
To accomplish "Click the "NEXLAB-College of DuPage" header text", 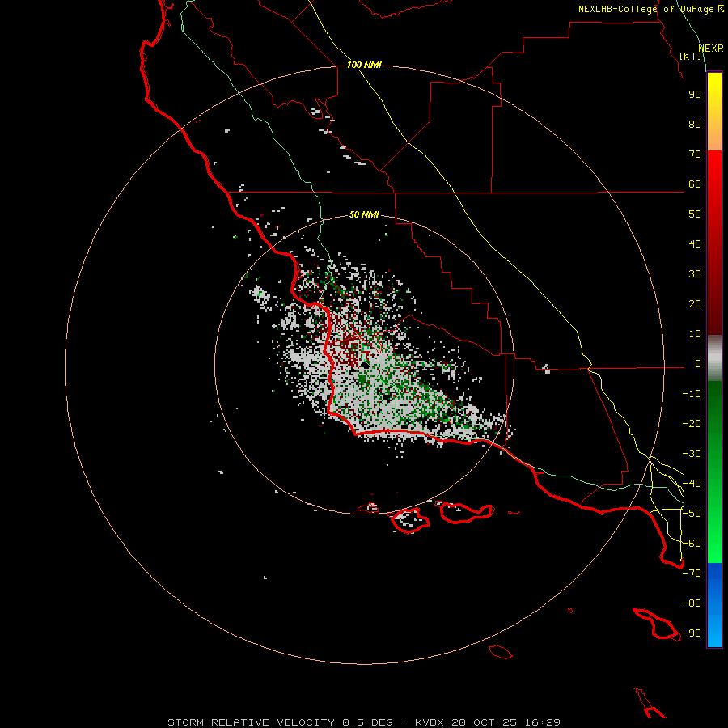I will [645, 9].
